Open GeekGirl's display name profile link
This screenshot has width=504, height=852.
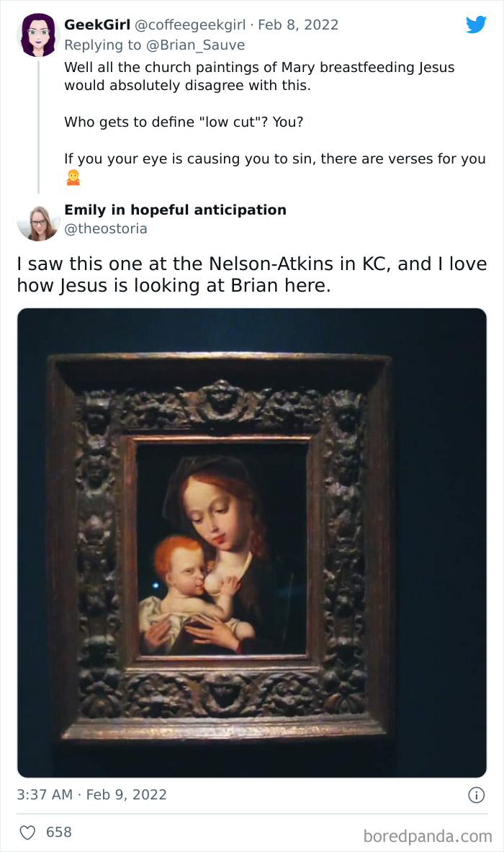pyautogui.click(x=96, y=24)
